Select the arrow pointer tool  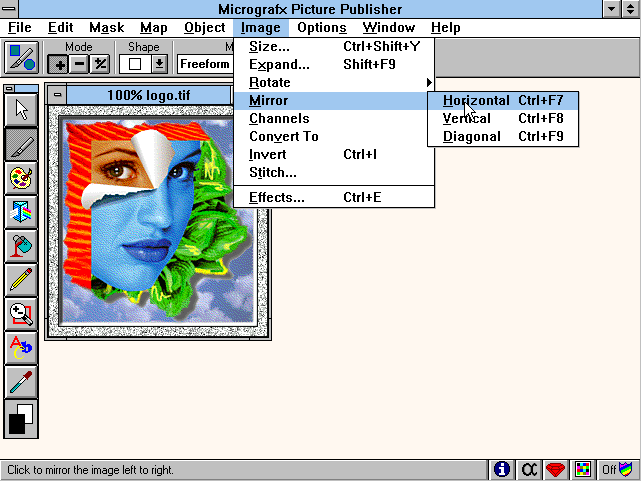pos(21,110)
